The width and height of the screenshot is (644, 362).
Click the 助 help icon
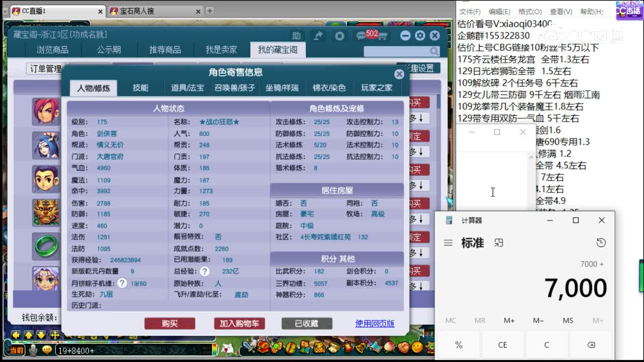297,36
